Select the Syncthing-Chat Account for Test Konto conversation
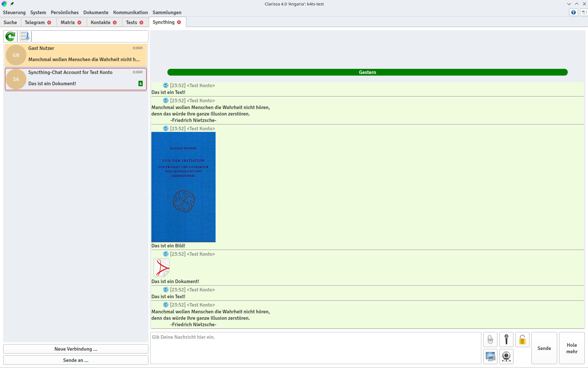Image resolution: width=588 pixels, height=368 pixels. point(76,79)
